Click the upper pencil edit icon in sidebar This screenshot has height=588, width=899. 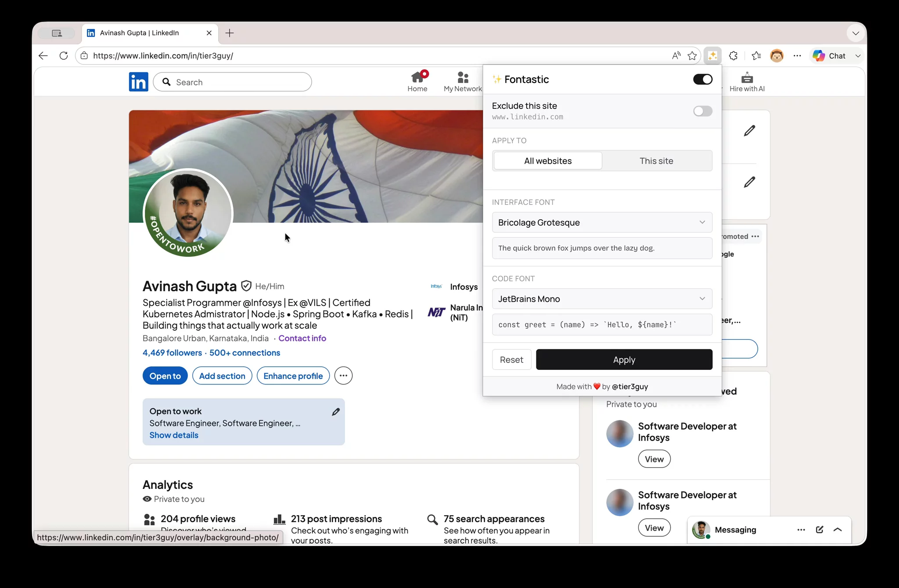point(749,130)
